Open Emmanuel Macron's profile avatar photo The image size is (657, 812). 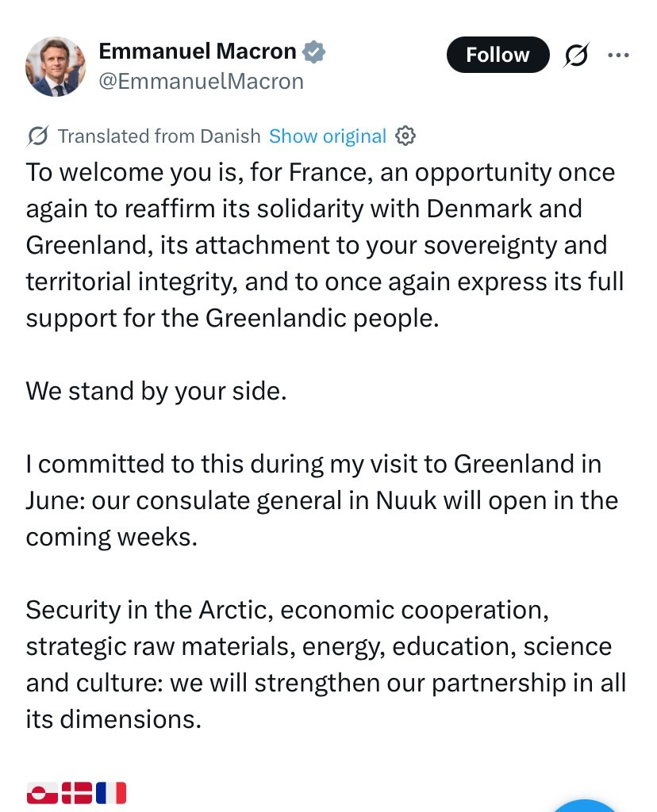pyautogui.click(x=56, y=67)
